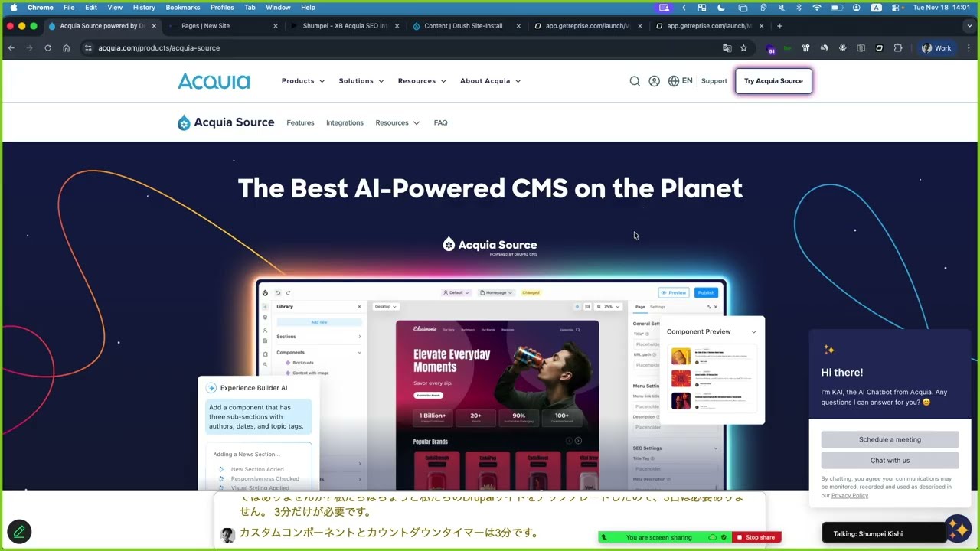Click Schedule a meeting in chatbot

pos(890,439)
